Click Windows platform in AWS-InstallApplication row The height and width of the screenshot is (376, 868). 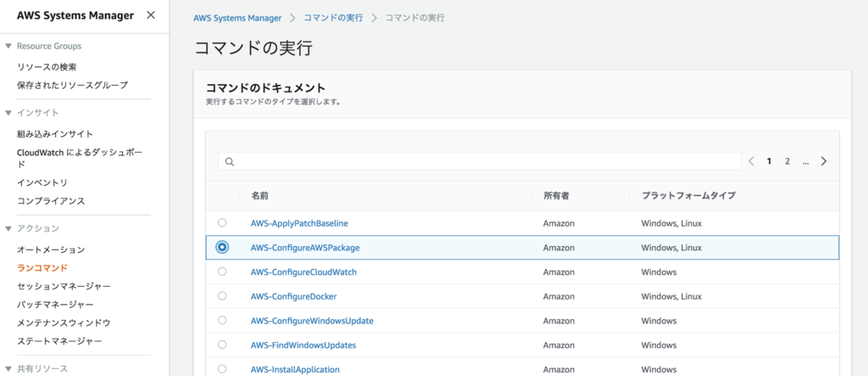tap(659, 369)
